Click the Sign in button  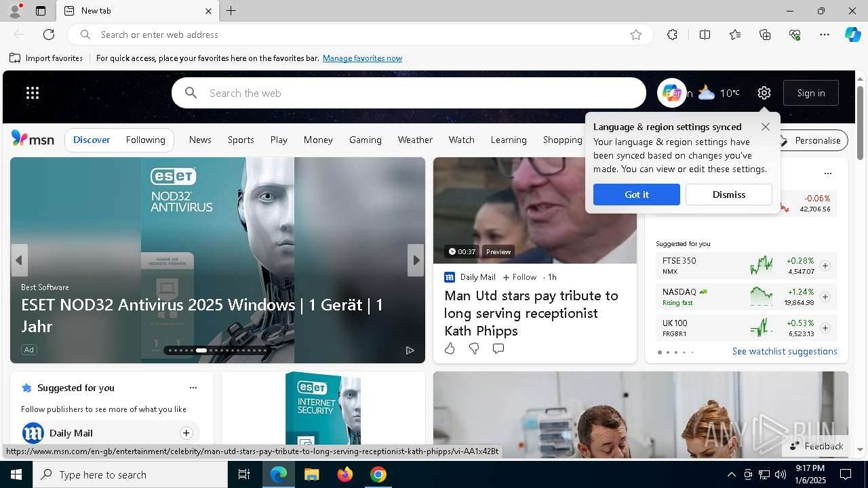click(811, 93)
